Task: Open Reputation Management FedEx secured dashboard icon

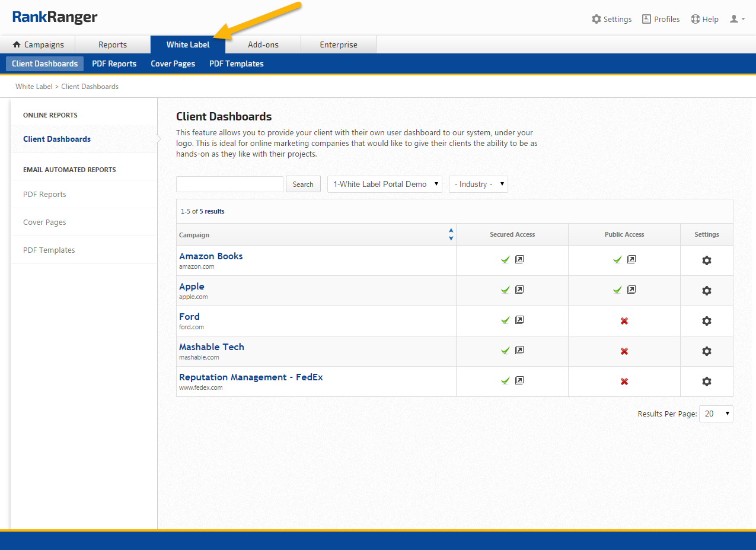Action: click(519, 380)
